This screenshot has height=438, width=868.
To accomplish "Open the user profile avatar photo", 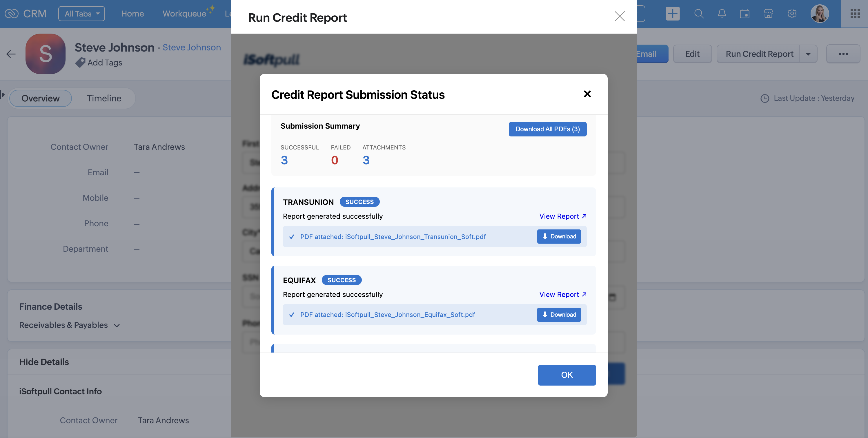I will tap(820, 14).
